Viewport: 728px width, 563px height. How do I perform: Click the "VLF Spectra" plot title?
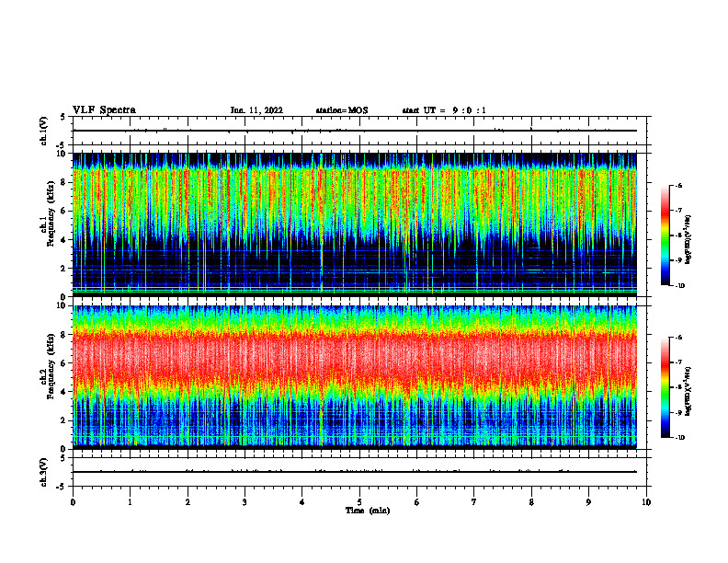click(x=104, y=110)
